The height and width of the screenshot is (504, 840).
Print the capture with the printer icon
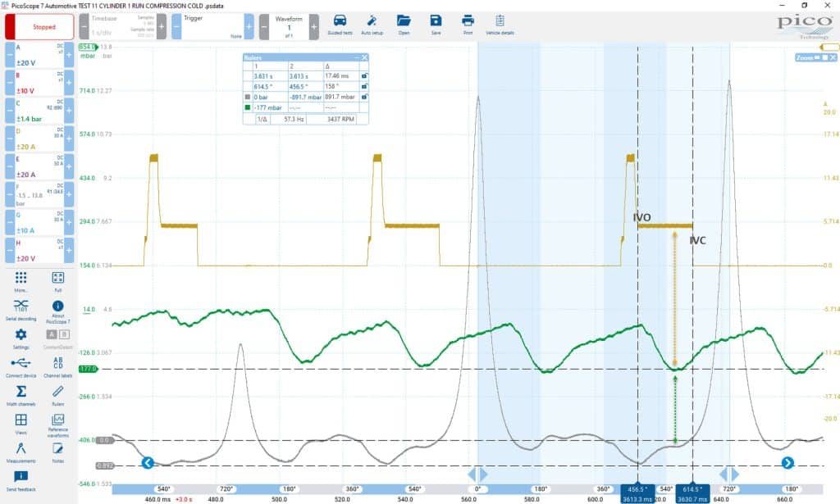(468, 25)
